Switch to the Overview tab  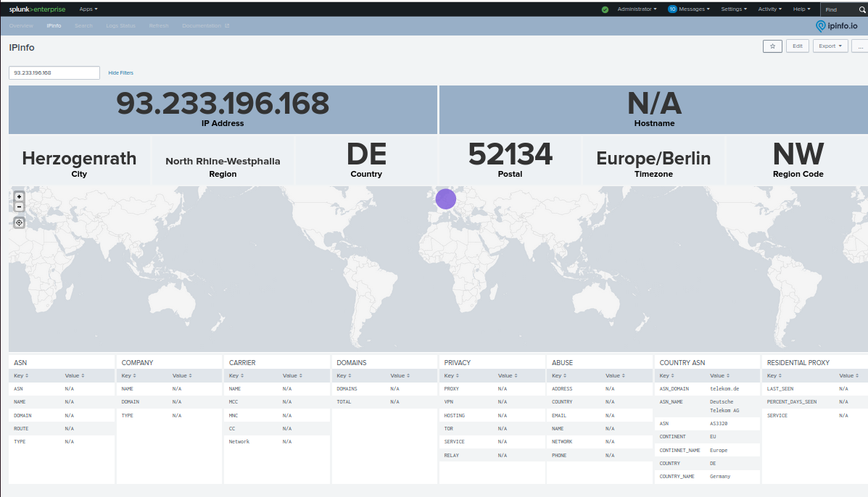click(21, 25)
